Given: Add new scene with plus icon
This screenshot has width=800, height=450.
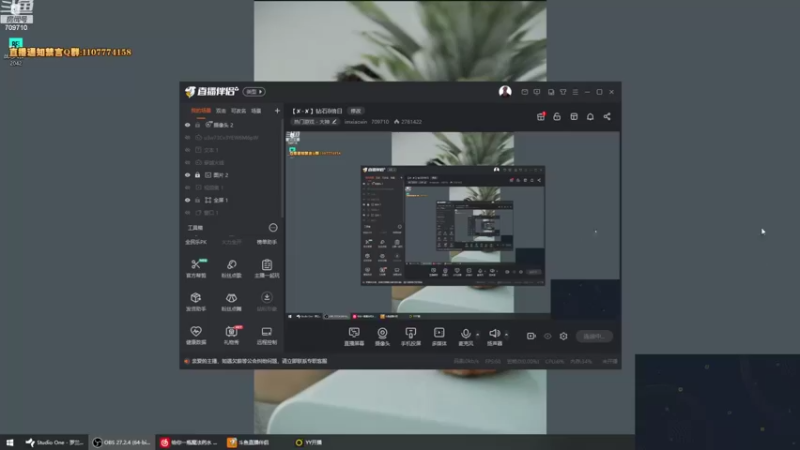Looking at the screenshot, I should pyautogui.click(x=277, y=111).
